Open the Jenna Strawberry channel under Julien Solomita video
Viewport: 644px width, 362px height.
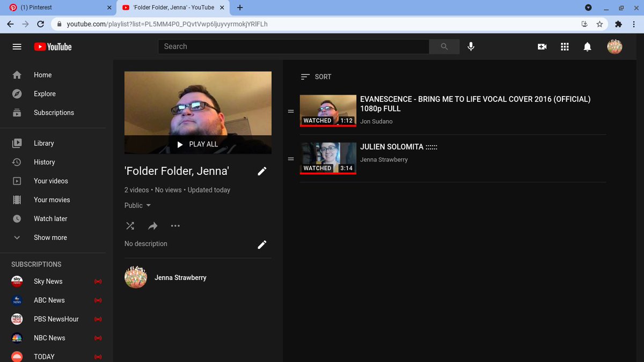pos(384,160)
